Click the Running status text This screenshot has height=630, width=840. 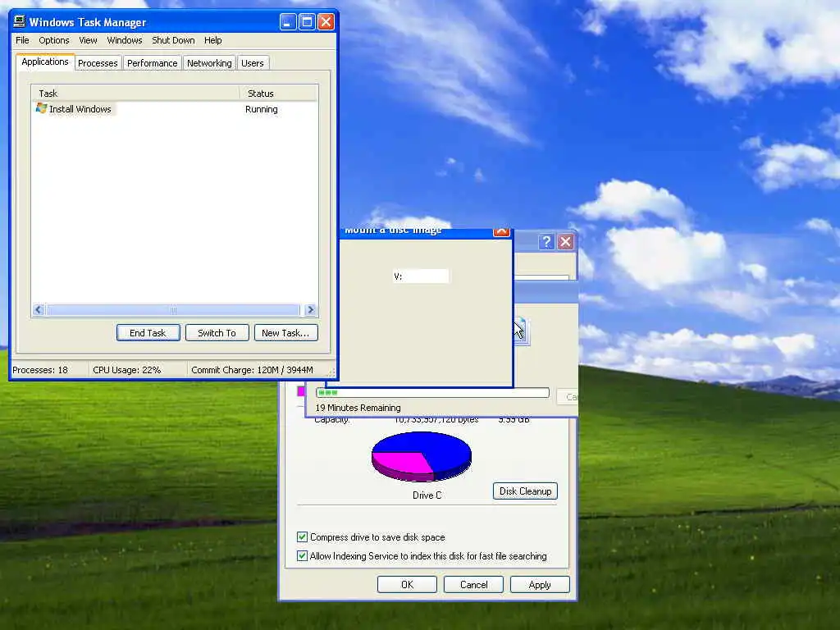pos(262,109)
